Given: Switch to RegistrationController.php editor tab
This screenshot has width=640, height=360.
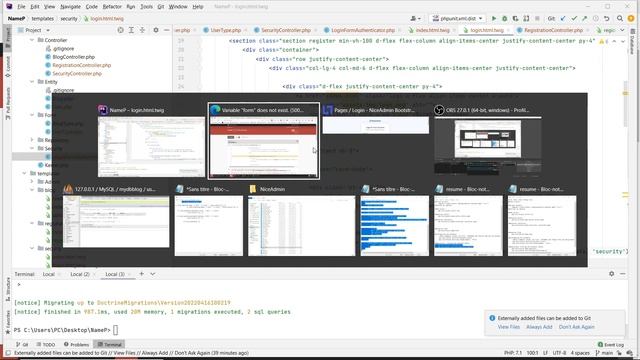Looking at the screenshot, I should pyautogui.click(x=553, y=30).
